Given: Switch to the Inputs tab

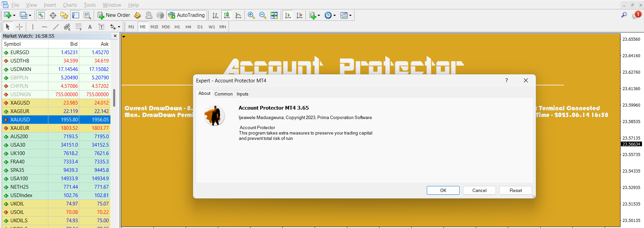Looking at the screenshot, I should 242,94.
